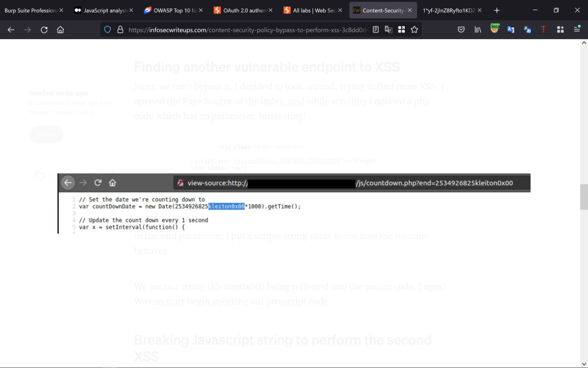Click text 'var x = setInterval(function() {'
The height and width of the screenshot is (368, 588).
132,227
